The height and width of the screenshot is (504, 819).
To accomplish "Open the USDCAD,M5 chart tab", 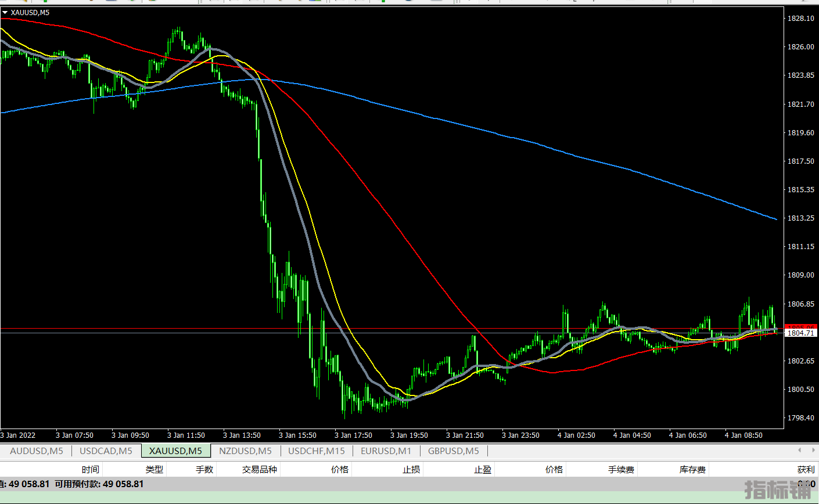I will point(106,451).
